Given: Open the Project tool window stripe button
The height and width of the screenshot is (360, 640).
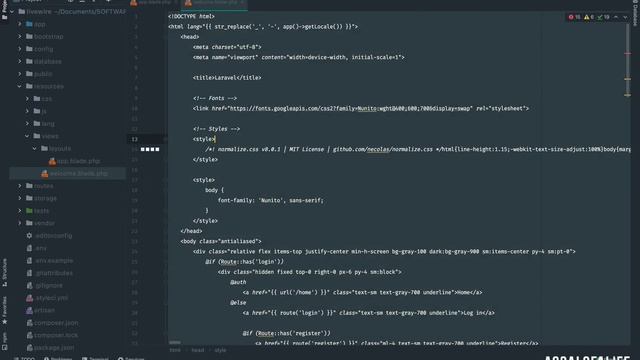Looking at the screenshot, I should [x=4, y=9].
